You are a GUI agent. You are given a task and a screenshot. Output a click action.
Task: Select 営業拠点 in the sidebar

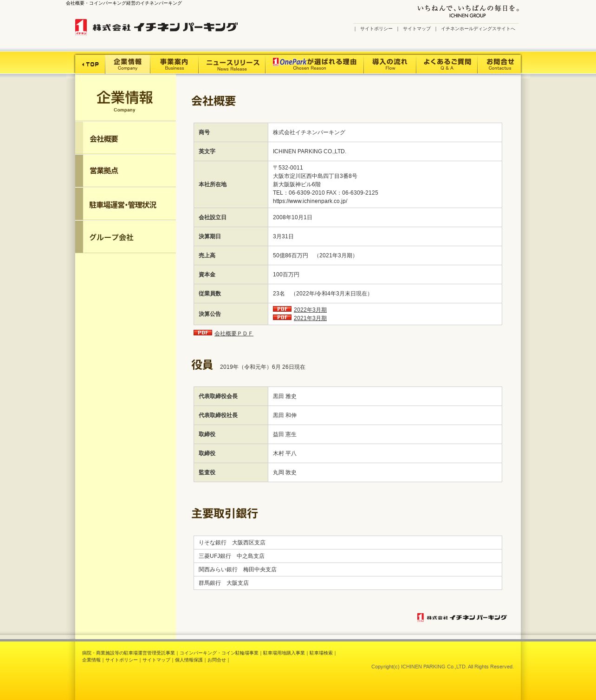tap(125, 171)
